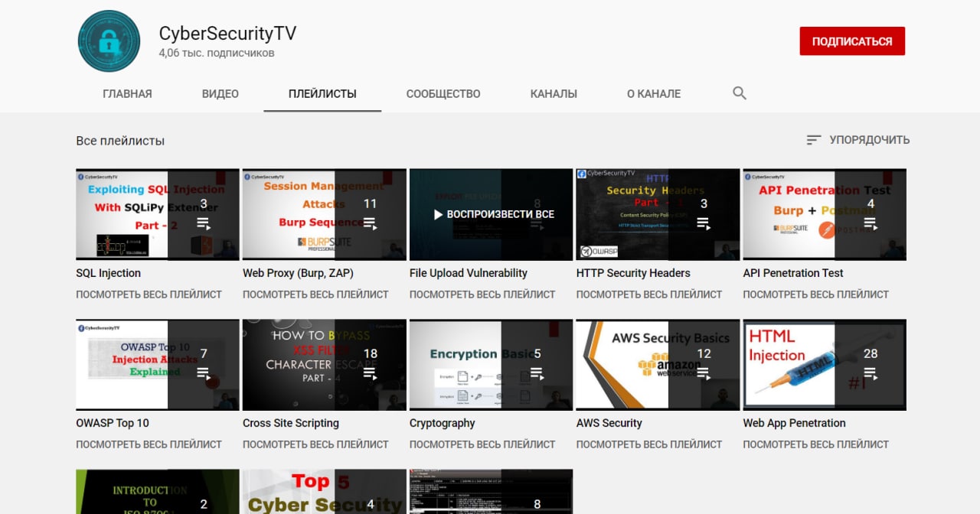
Task: Open the О КАНАЛЕ tab
Action: pyautogui.click(x=654, y=94)
